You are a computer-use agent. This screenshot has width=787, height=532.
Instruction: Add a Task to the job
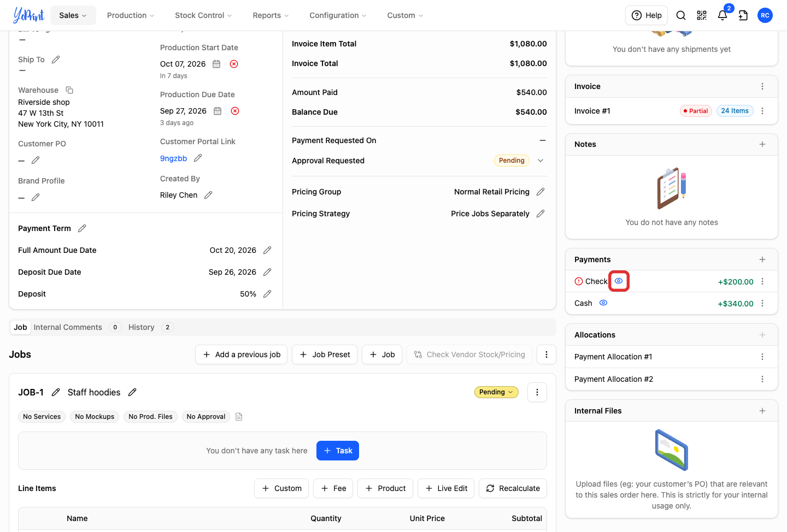tap(338, 451)
